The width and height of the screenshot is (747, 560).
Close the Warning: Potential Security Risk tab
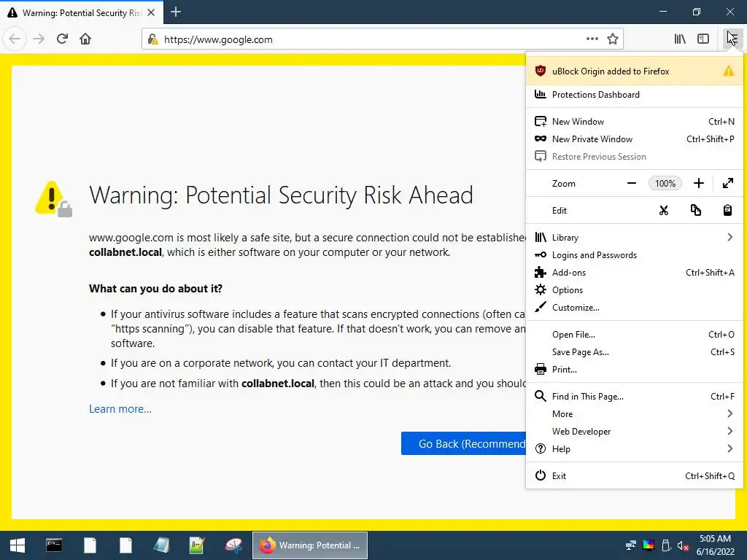click(x=151, y=12)
